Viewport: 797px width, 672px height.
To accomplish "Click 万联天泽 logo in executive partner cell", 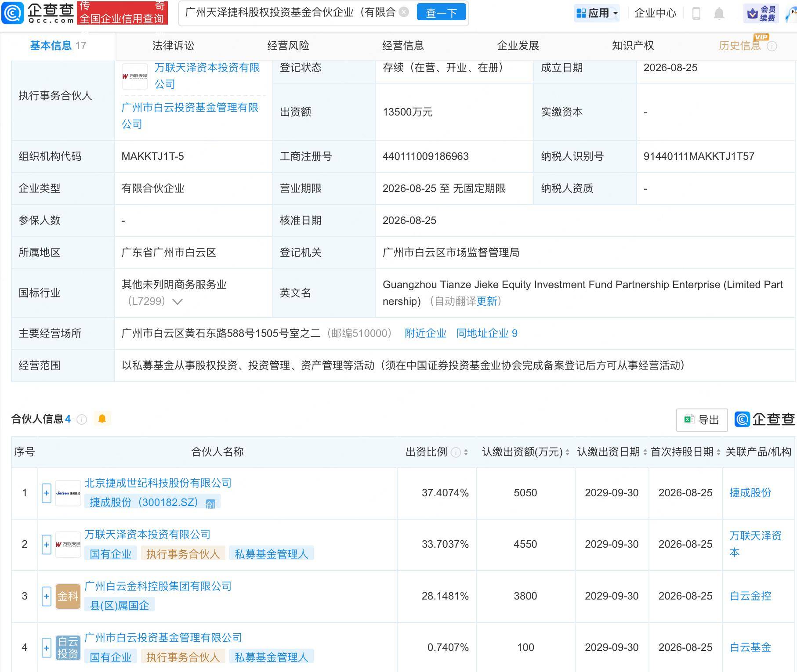I will pyautogui.click(x=134, y=76).
